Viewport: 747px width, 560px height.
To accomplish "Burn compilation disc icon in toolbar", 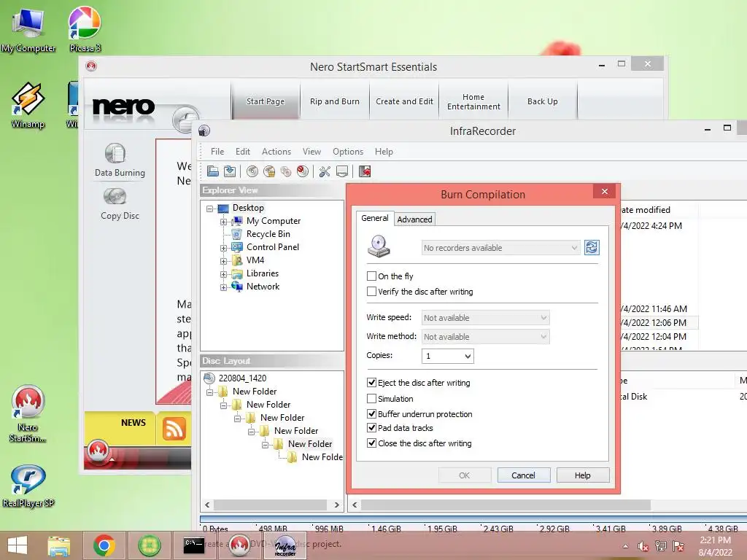I will click(252, 171).
